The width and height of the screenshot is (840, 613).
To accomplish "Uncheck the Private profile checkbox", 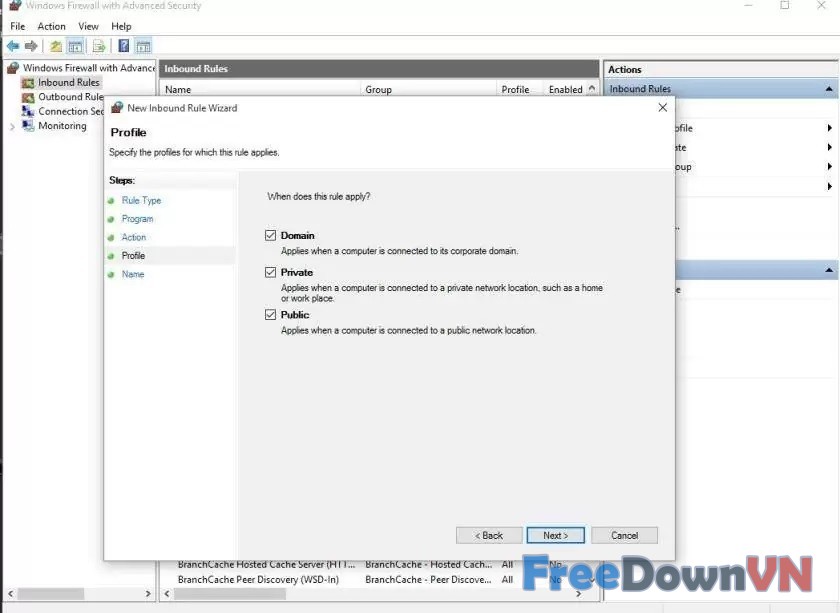I will (x=270, y=272).
